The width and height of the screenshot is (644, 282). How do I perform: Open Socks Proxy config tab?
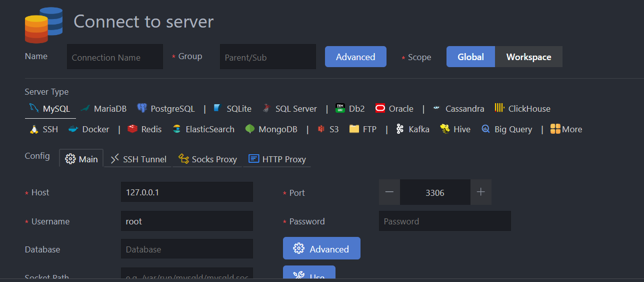click(207, 159)
